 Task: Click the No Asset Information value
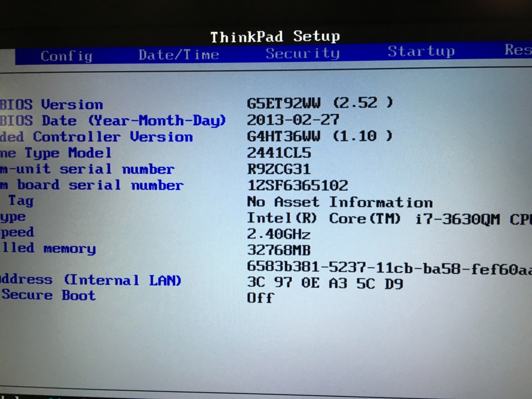point(340,202)
